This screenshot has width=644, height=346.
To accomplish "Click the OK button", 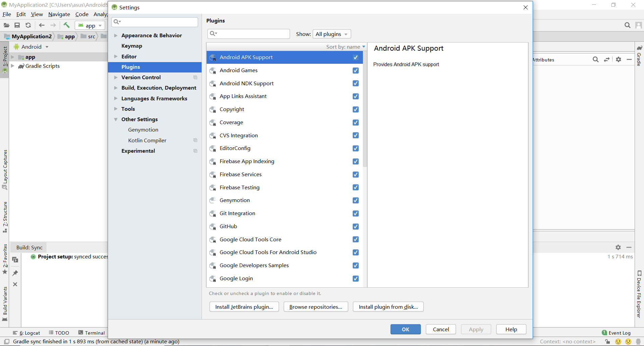I will tap(406, 329).
